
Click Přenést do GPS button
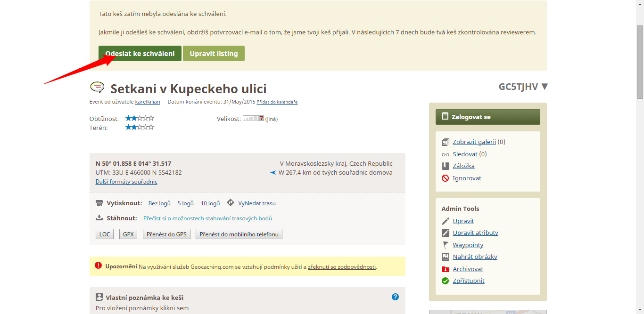(166, 234)
